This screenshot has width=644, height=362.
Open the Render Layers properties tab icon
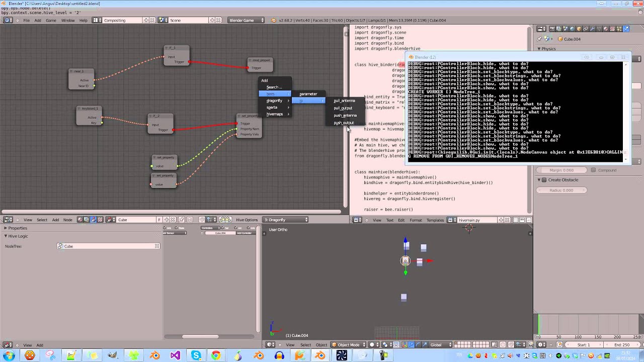tap(559, 29)
